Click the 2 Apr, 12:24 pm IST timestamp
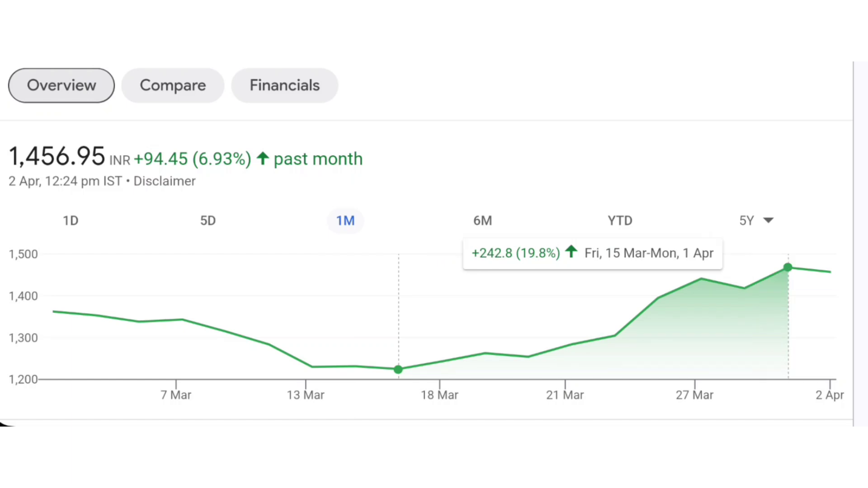868x488 pixels. (66, 181)
